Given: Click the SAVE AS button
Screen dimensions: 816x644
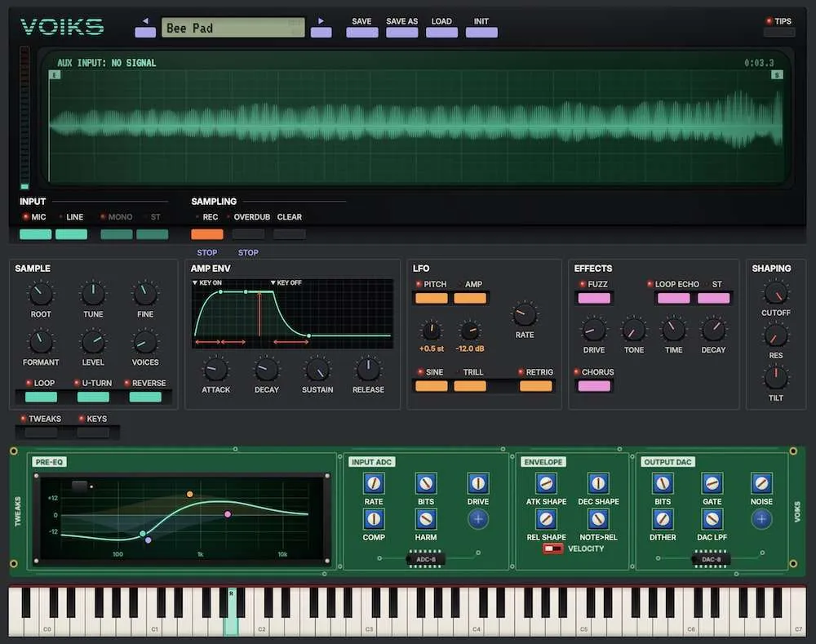Looking at the screenshot, I should pyautogui.click(x=401, y=33).
